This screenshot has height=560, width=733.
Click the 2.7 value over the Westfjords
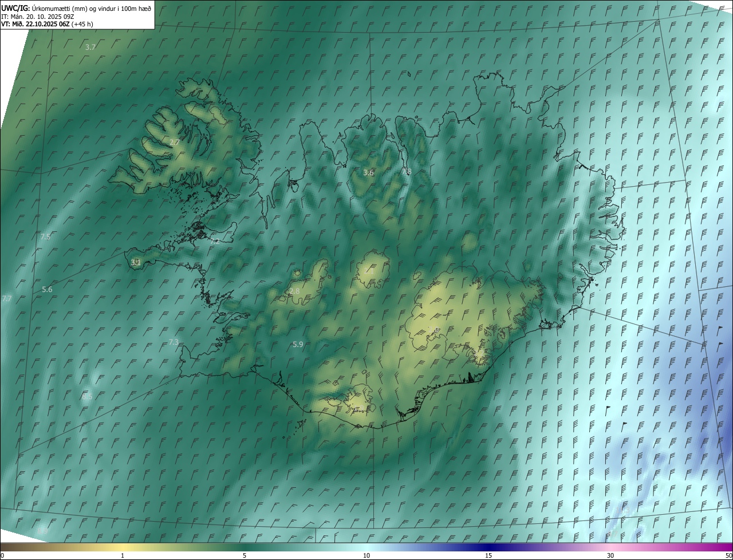point(175,142)
